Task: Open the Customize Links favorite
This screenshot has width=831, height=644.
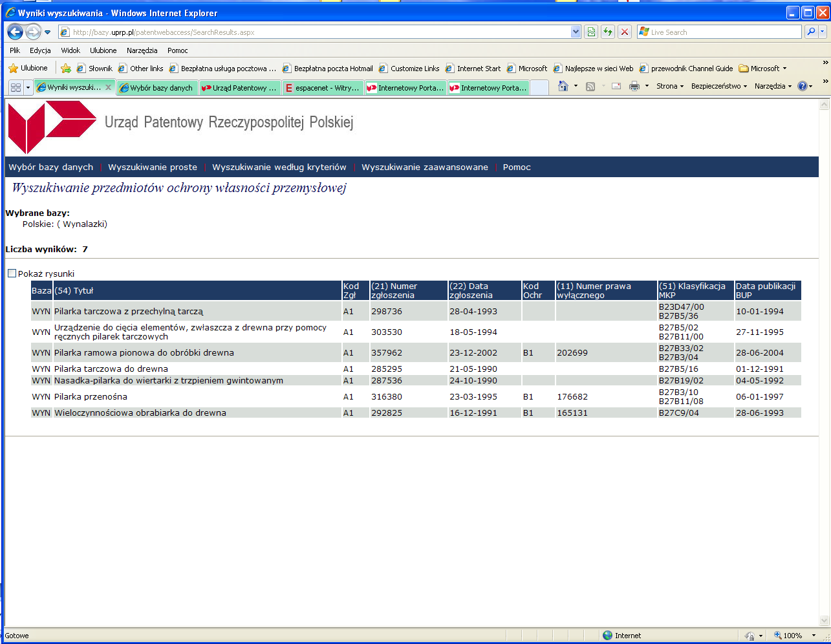Action: pyautogui.click(x=409, y=68)
